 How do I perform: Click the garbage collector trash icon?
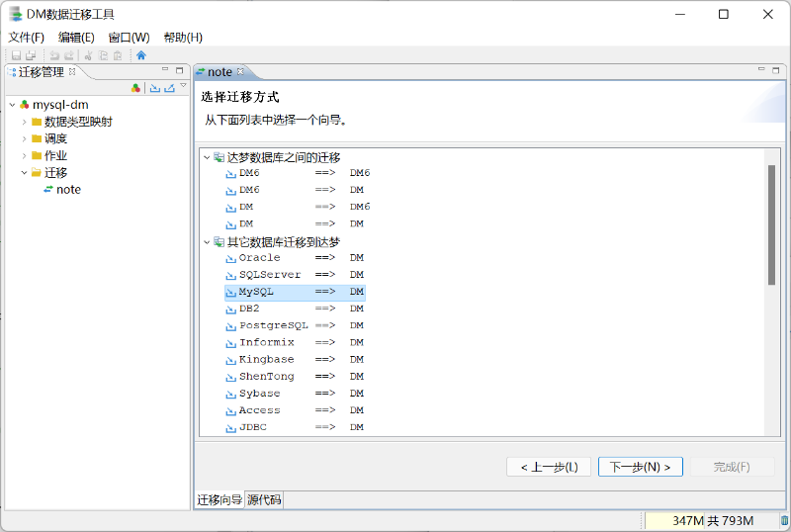pos(784,520)
